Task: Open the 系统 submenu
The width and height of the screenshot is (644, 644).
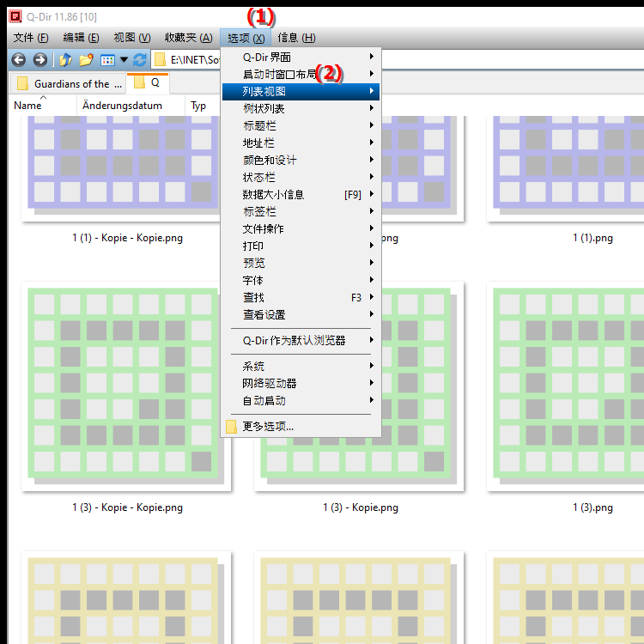Action: [301, 366]
